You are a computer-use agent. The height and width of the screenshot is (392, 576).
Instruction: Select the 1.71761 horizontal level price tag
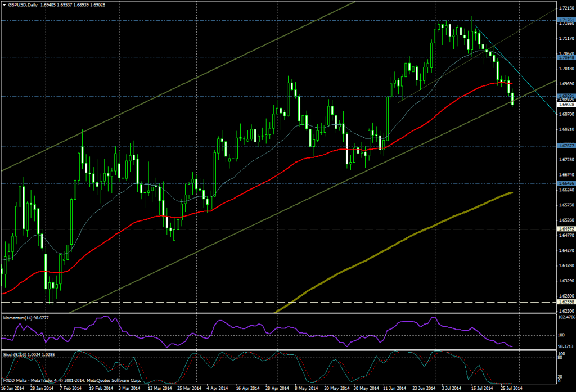tap(565, 20)
